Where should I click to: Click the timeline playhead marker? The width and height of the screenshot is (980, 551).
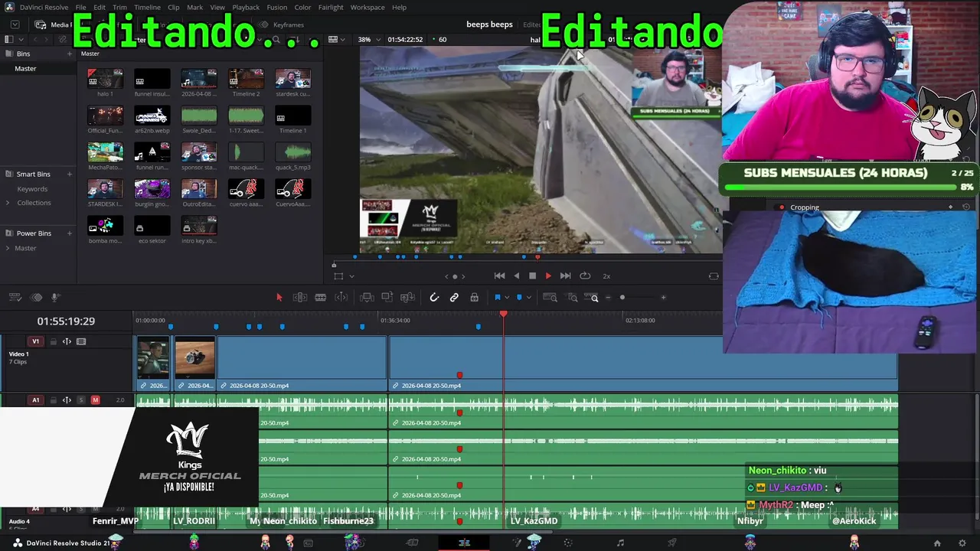click(x=503, y=315)
